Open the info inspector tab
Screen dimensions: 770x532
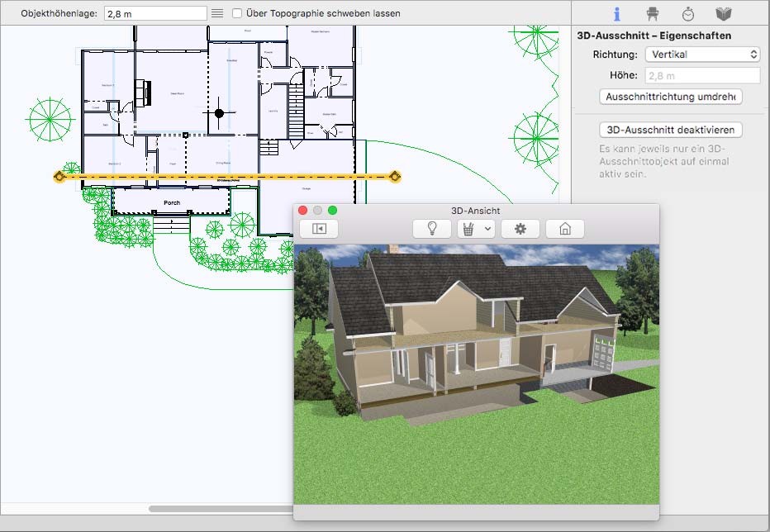pyautogui.click(x=617, y=14)
